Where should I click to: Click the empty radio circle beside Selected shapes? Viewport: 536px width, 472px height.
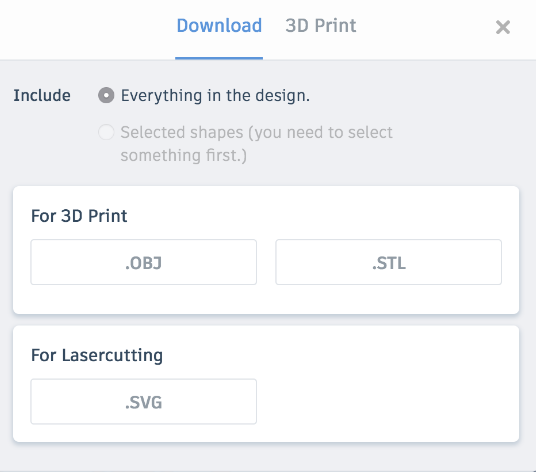[x=106, y=132]
